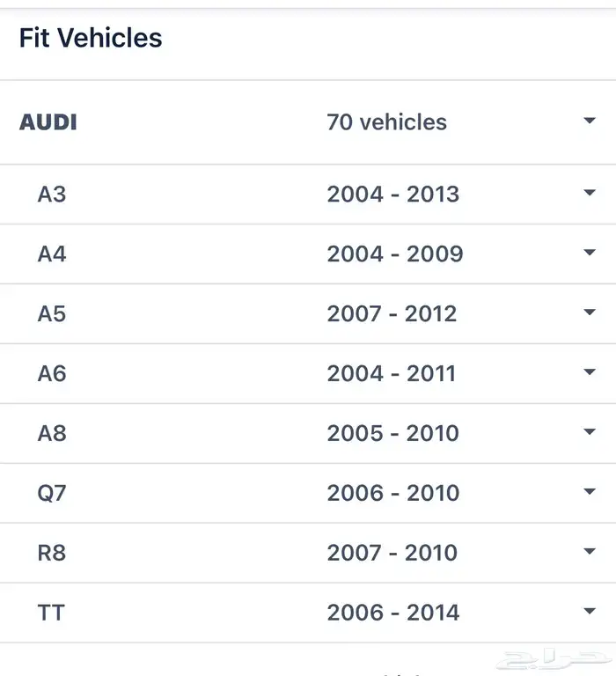The width and height of the screenshot is (616, 676).
Task: Select the AUDI make label
Action: click(48, 122)
